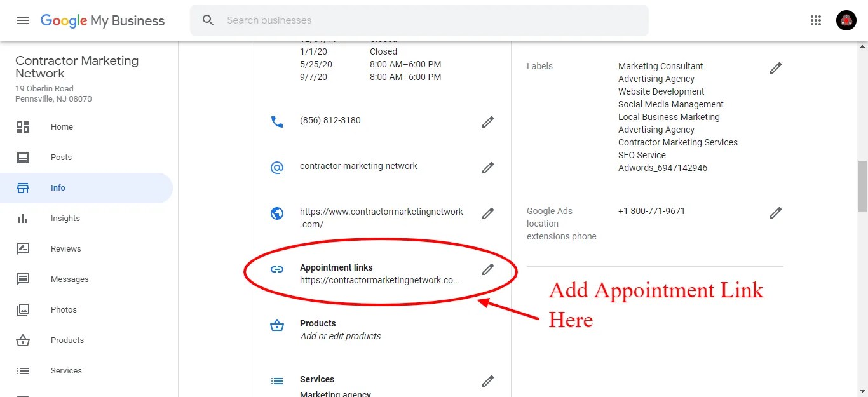Image resolution: width=868 pixels, height=397 pixels.
Task: Click the +1 800-771-9671 phone number
Action: (651, 211)
